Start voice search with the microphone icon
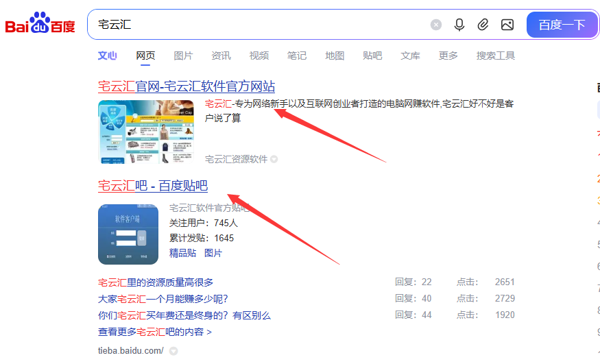600x364 pixels. click(x=459, y=25)
